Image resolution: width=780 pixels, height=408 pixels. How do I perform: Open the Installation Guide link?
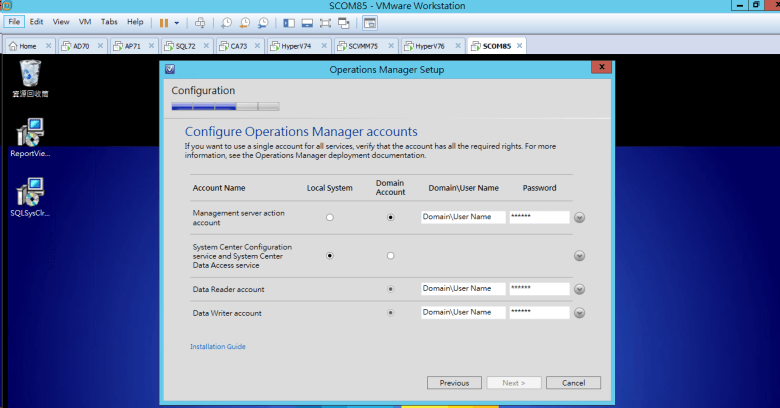(x=217, y=347)
